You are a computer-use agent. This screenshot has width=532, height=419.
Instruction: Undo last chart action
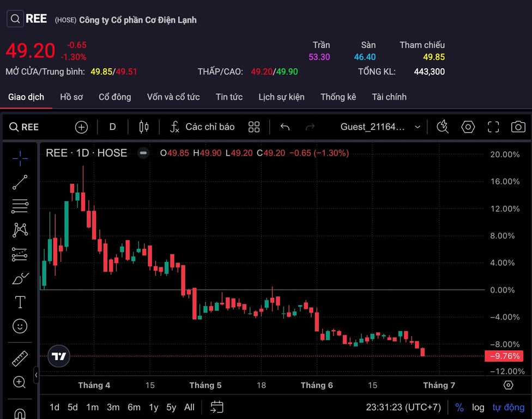[x=285, y=127]
